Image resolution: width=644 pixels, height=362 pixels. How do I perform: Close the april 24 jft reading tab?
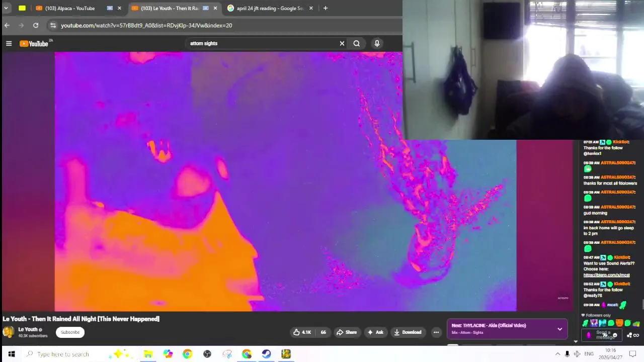(311, 8)
